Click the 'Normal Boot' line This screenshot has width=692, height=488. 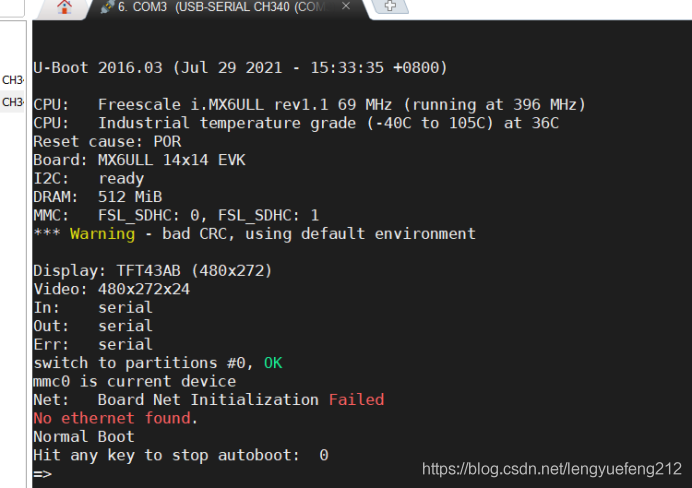pos(84,437)
